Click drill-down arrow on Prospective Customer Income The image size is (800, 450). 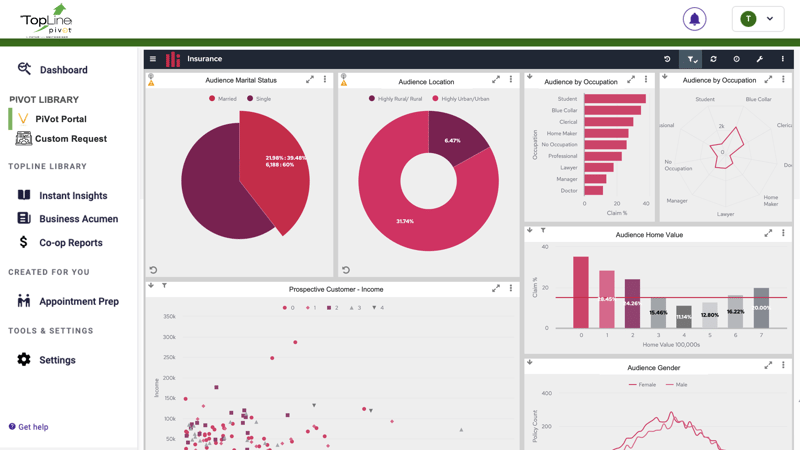(x=151, y=285)
